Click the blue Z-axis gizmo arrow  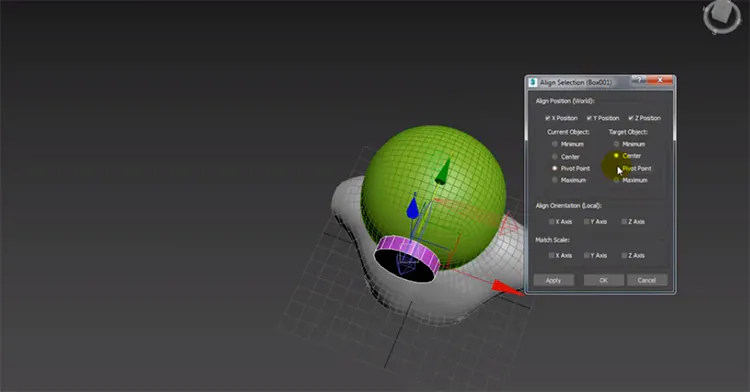pyautogui.click(x=412, y=207)
